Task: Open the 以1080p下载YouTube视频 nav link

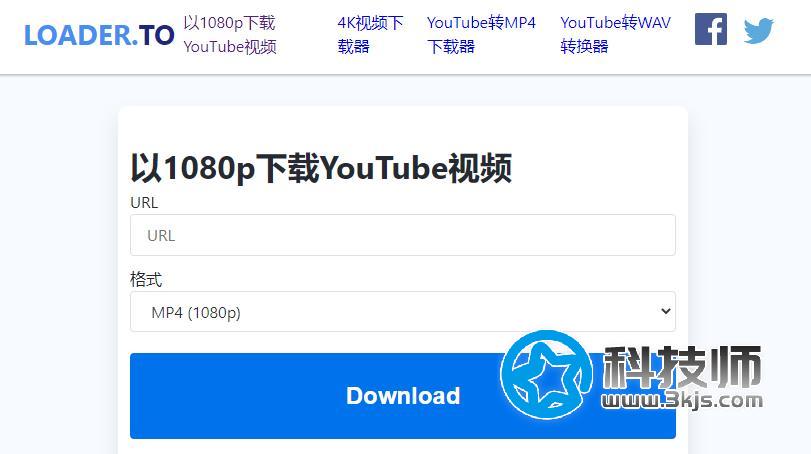Action: (x=230, y=35)
